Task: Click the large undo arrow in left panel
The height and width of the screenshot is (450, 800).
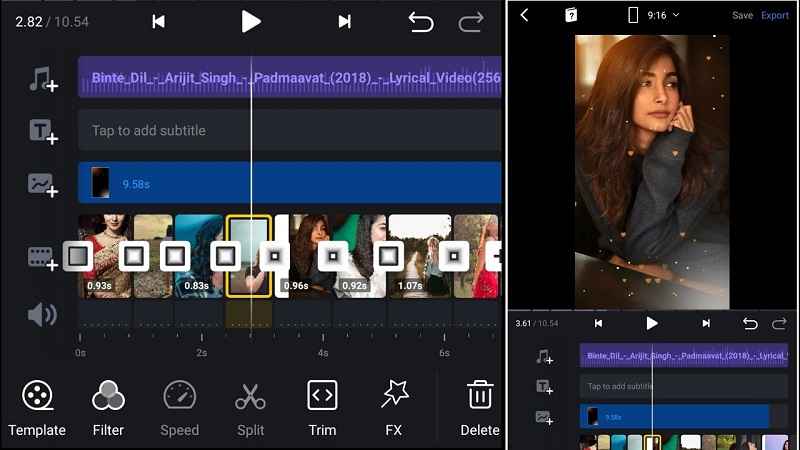Action: (x=421, y=22)
